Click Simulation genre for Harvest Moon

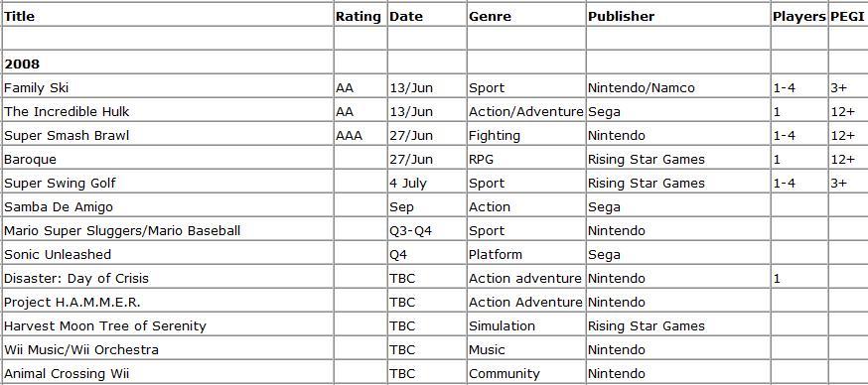coord(526,325)
